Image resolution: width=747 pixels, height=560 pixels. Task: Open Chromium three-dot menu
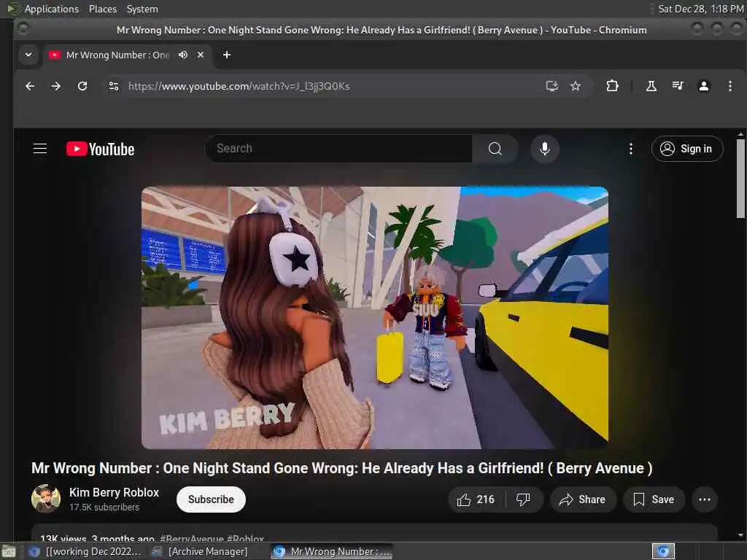point(729,86)
